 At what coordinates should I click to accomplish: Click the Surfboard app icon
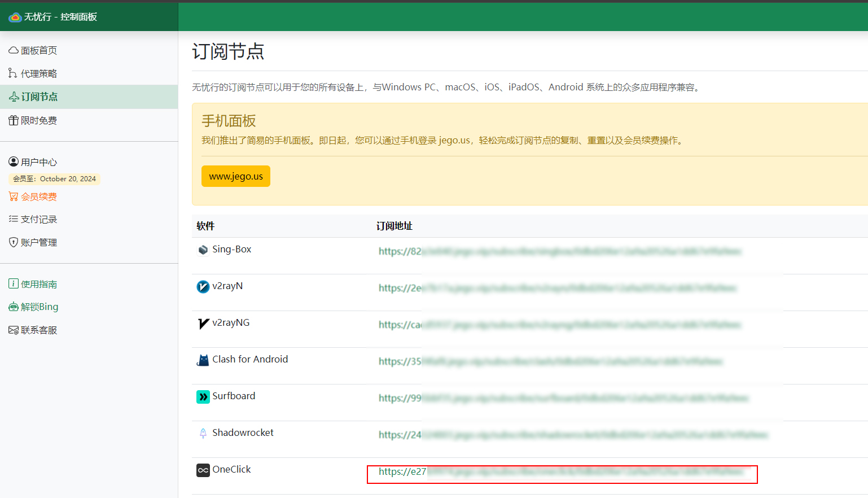pyautogui.click(x=203, y=397)
